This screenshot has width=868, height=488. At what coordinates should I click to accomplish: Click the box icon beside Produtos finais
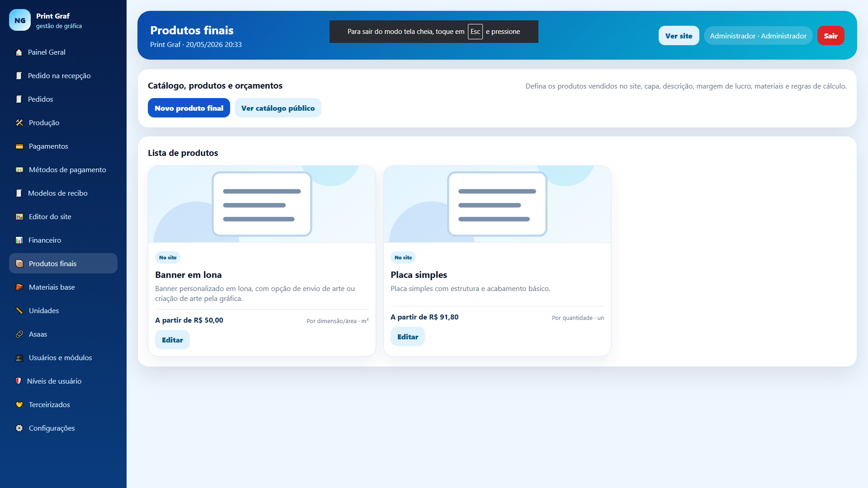[19, 264]
